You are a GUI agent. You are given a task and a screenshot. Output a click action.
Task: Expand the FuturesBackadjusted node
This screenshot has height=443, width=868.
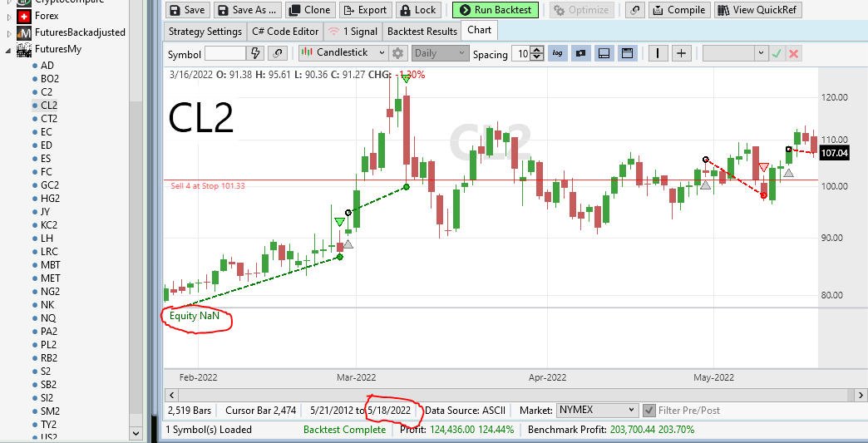click(x=9, y=32)
